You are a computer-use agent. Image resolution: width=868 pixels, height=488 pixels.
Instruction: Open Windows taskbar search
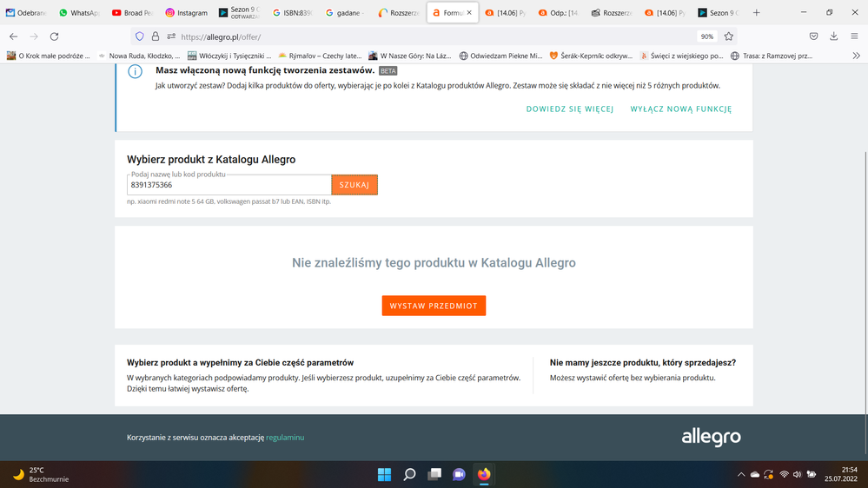[x=409, y=474]
